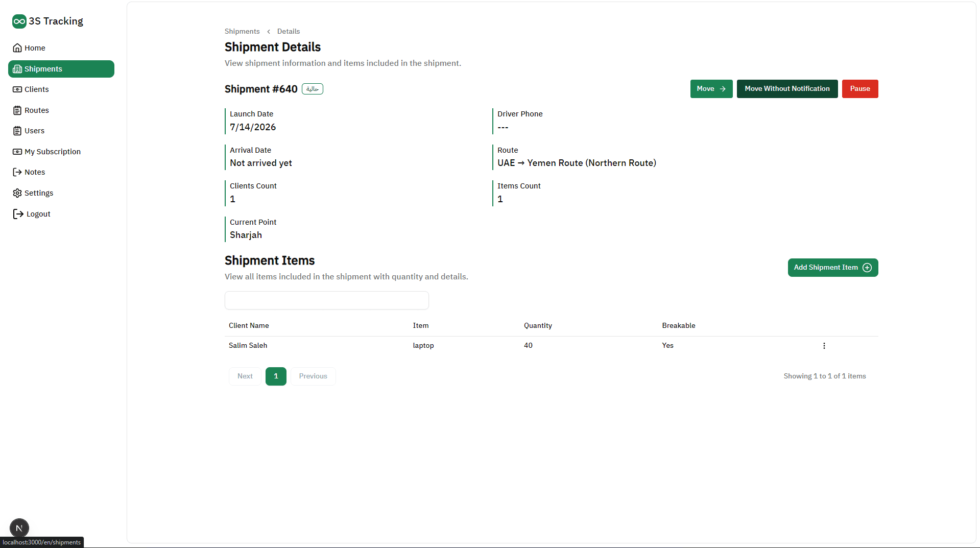Click the arrow icon on the Move button
Screen dimensions: 980x548
[x=723, y=89]
